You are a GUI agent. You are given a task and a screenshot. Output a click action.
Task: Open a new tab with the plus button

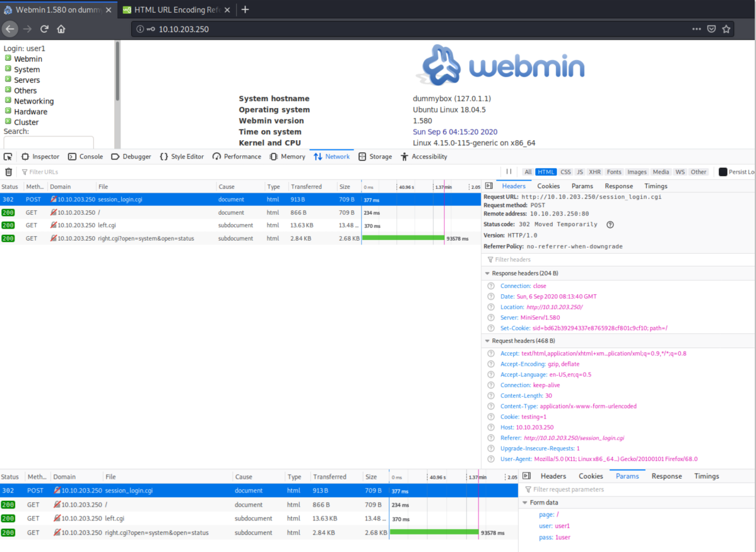coord(245,9)
